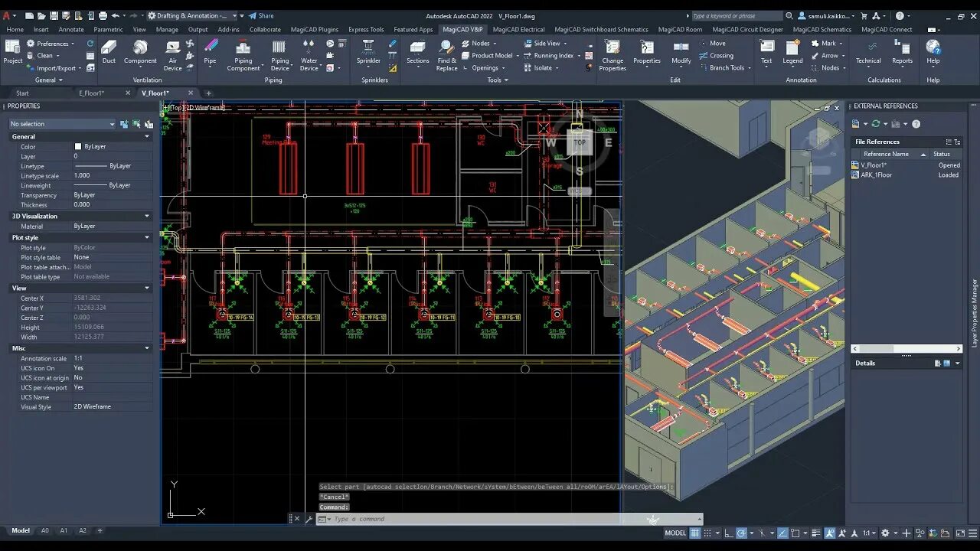Click the Quick Select icon in Properties
The height and width of the screenshot is (551, 980).
click(x=149, y=123)
